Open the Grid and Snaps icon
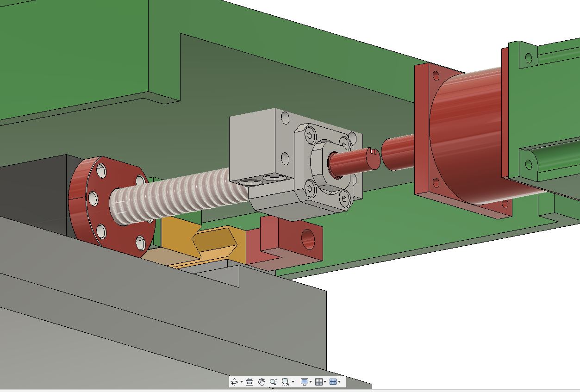 (x=318, y=382)
